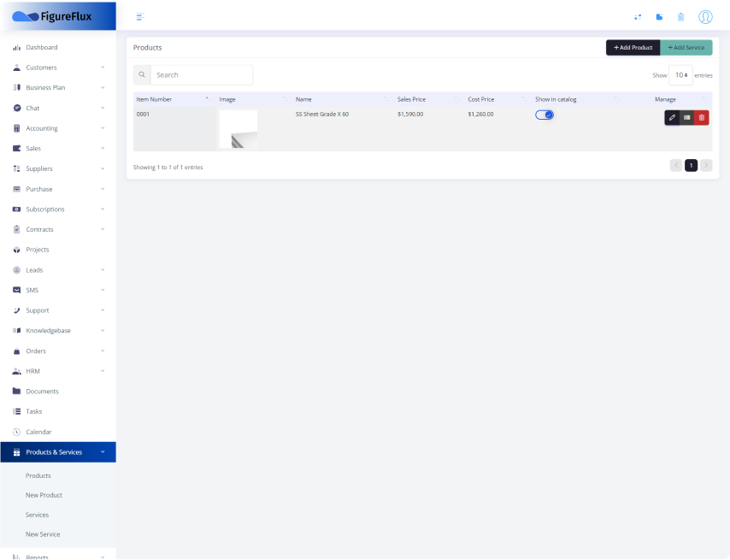Click the product image thumbnail
Screen dimensions: 730x560
238,128
